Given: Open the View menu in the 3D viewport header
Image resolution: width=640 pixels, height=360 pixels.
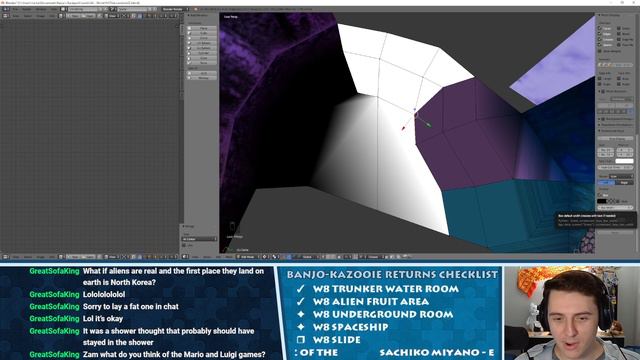Looking at the screenshot, I should click(194, 257).
